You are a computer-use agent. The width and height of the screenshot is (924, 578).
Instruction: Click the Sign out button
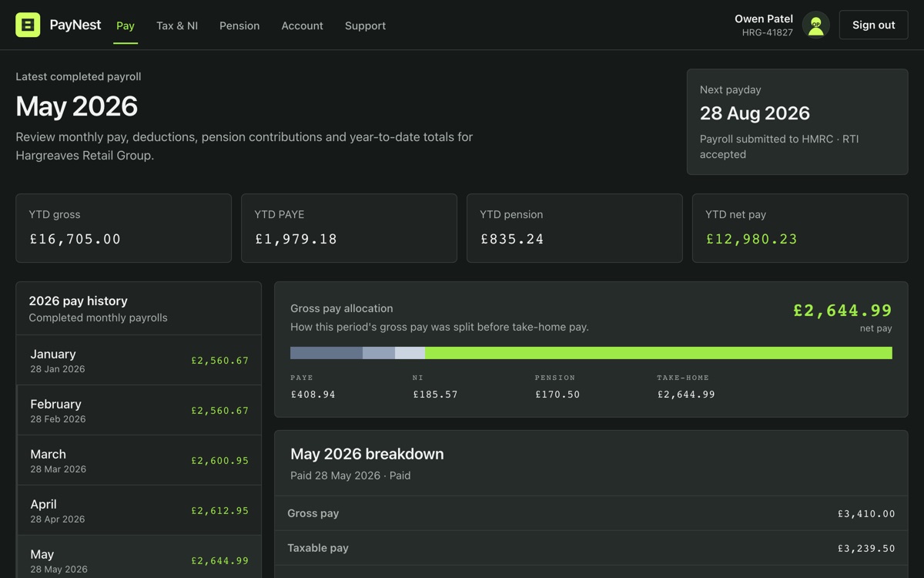pos(873,25)
